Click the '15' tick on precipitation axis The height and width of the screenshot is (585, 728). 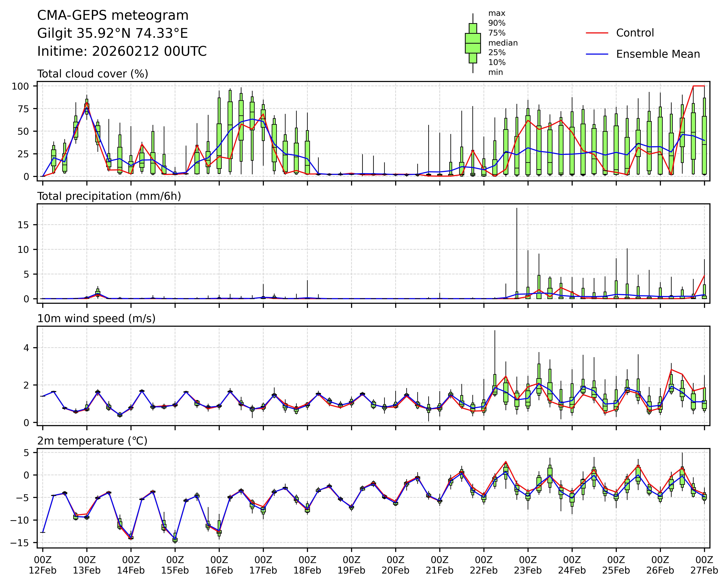23,225
